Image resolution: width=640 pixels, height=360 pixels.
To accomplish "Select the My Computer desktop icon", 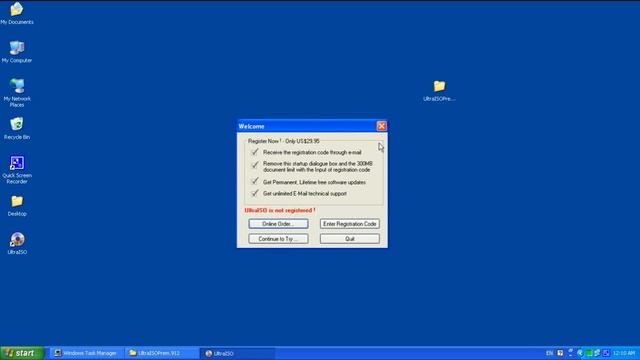I will [x=17, y=52].
